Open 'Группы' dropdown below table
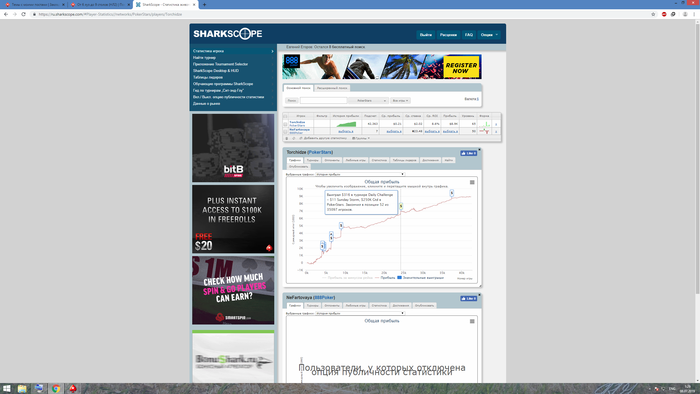 361,138
